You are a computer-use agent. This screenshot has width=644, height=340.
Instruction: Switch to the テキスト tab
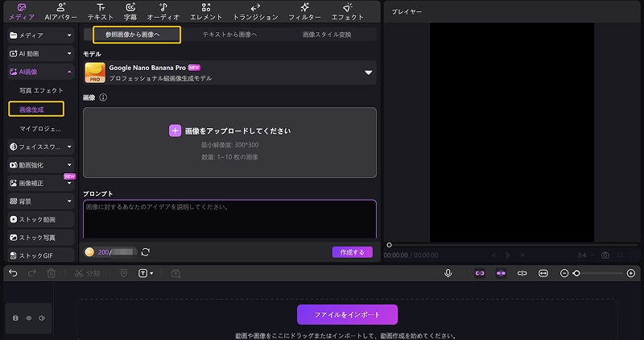click(x=100, y=12)
